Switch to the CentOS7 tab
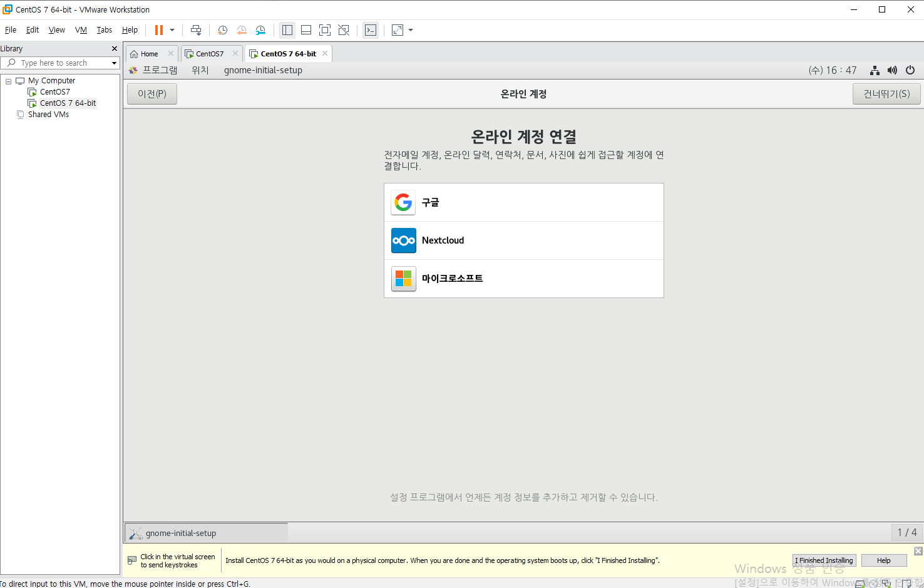Viewport: 924px width, 588px height. (x=209, y=54)
